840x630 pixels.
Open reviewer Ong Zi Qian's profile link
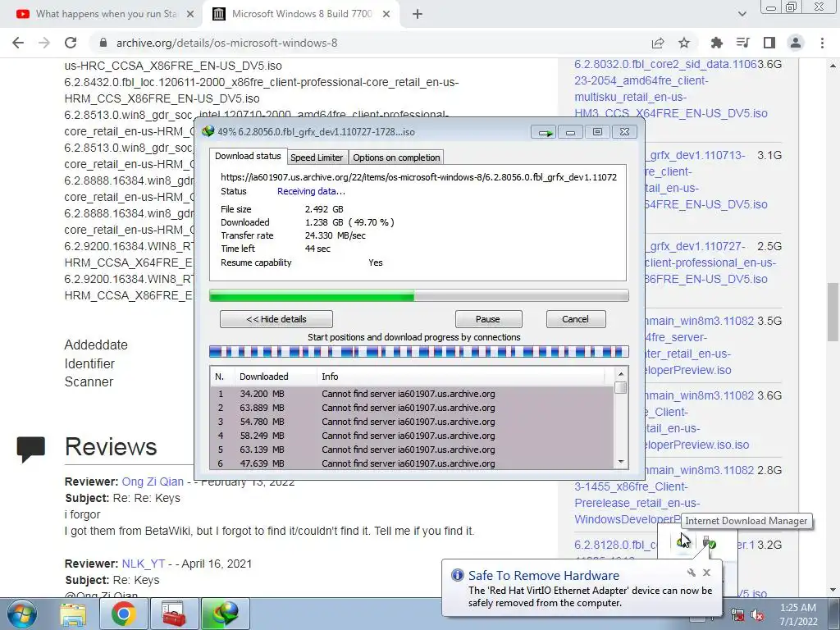pyautogui.click(x=153, y=482)
